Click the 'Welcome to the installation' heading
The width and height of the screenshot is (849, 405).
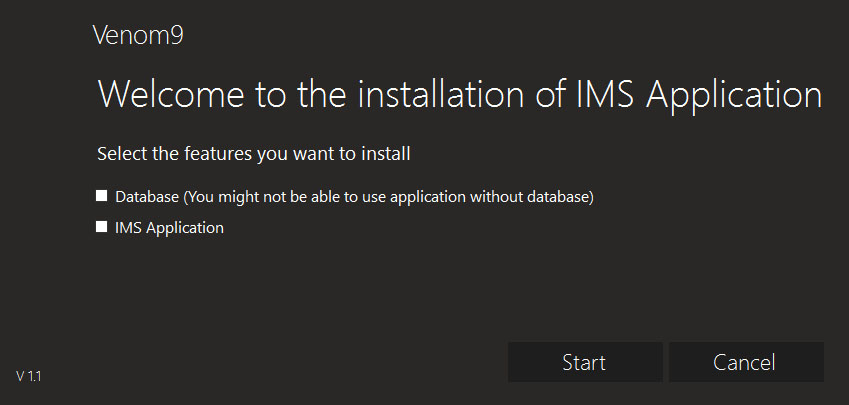click(x=460, y=95)
